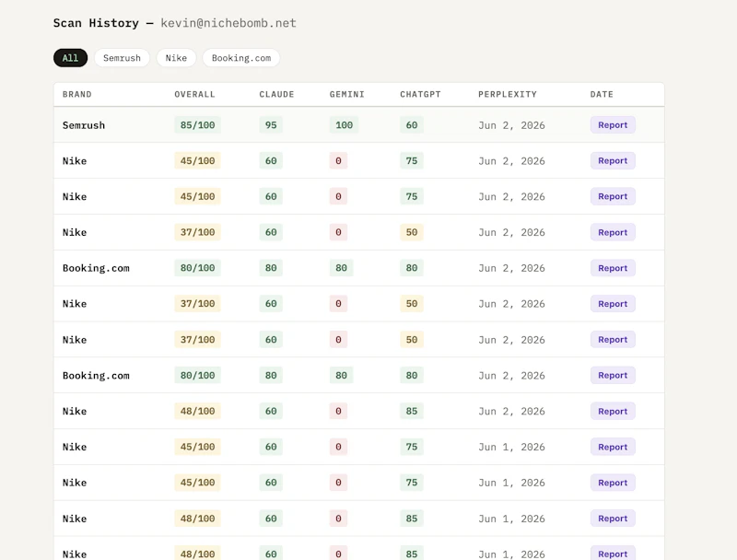Viewport: 737px width, 560px height.
Task: Click the CHATGPT column header
Action: (x=420, y=94)
